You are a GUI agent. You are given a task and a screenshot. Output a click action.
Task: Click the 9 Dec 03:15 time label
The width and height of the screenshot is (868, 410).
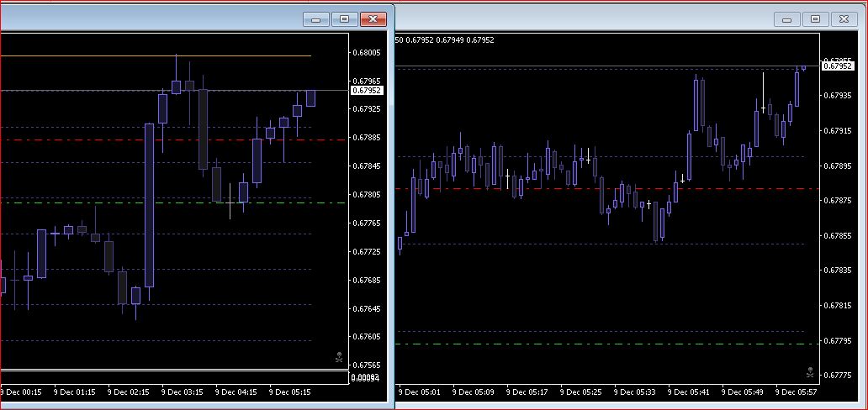tap(183, 392)
